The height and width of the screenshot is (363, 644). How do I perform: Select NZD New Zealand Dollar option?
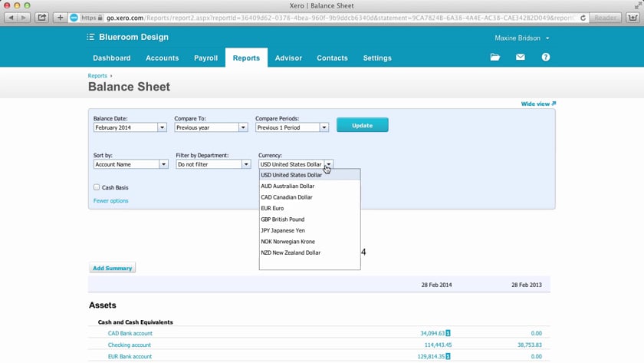(x=310, y=252)
